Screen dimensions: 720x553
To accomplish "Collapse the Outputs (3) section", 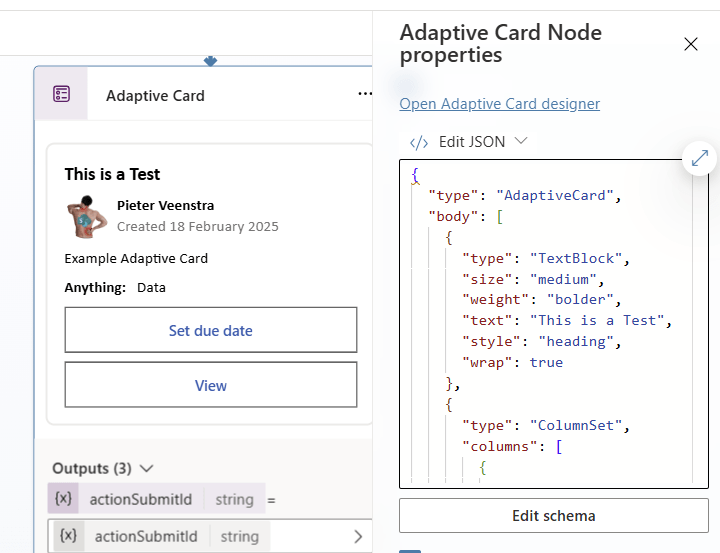I will 146,468.
